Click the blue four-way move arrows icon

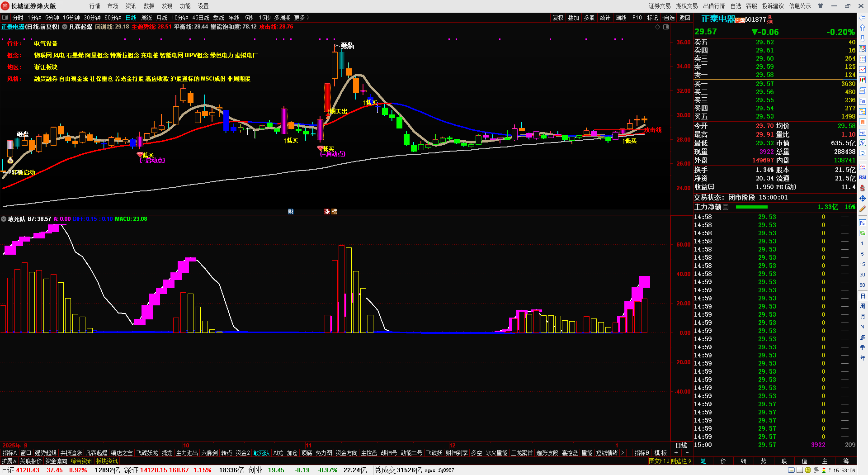pos(862,198)
